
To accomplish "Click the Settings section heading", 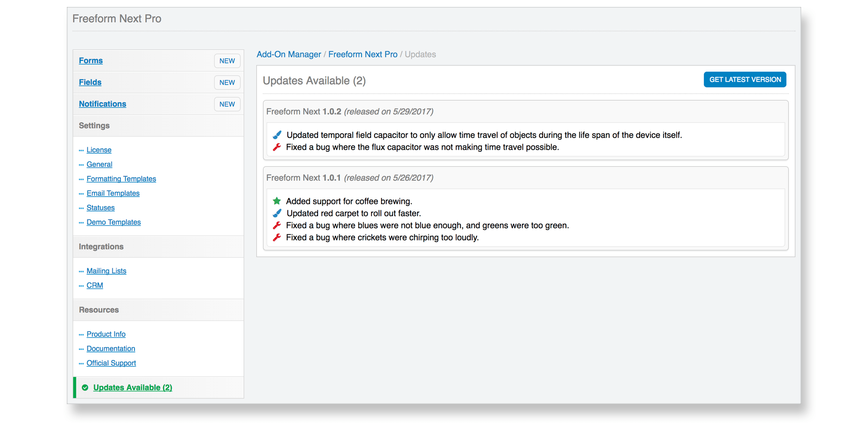I will tap(94, 125).
